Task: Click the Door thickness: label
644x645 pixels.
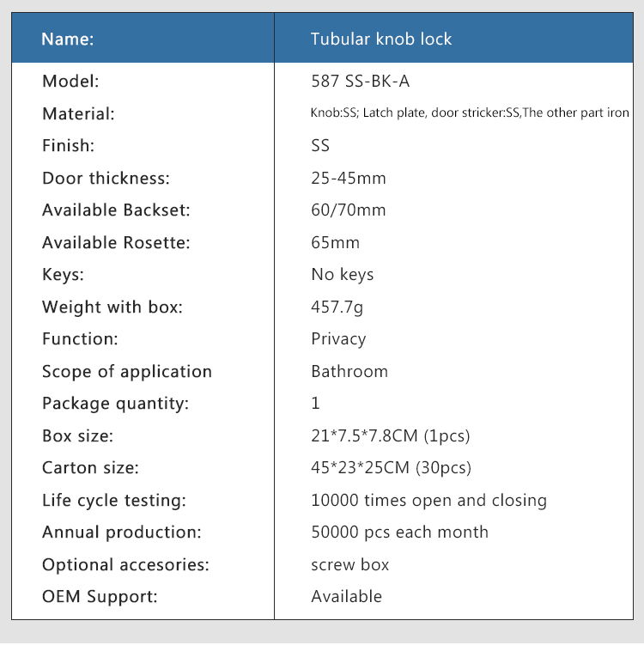Action: (106, 178)
